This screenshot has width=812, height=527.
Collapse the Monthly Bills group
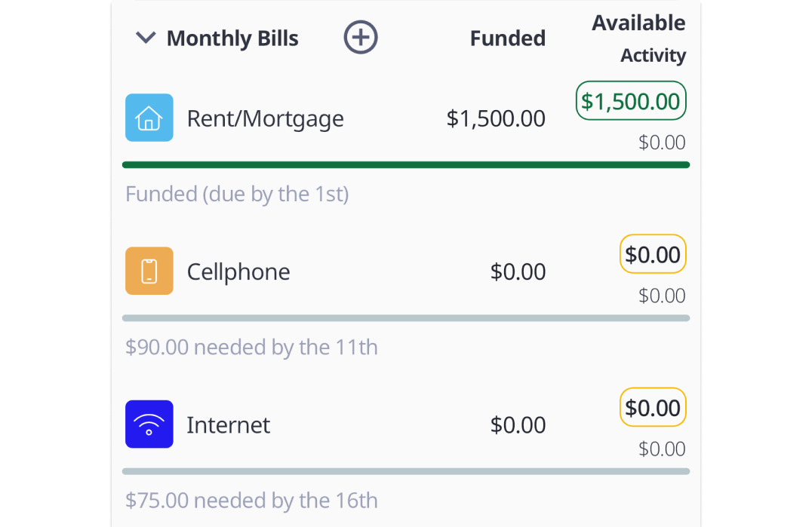145,38
